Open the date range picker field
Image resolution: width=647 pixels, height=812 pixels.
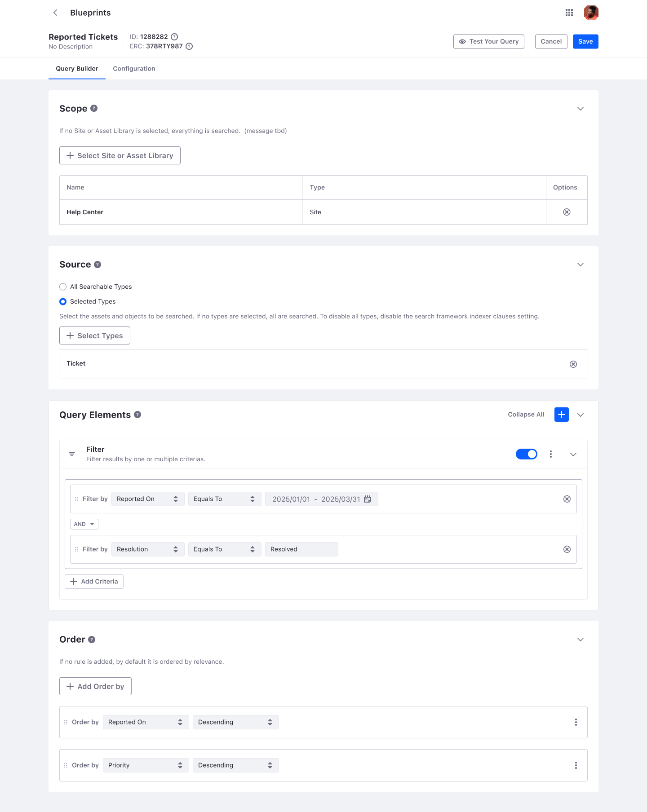[321, 499]
